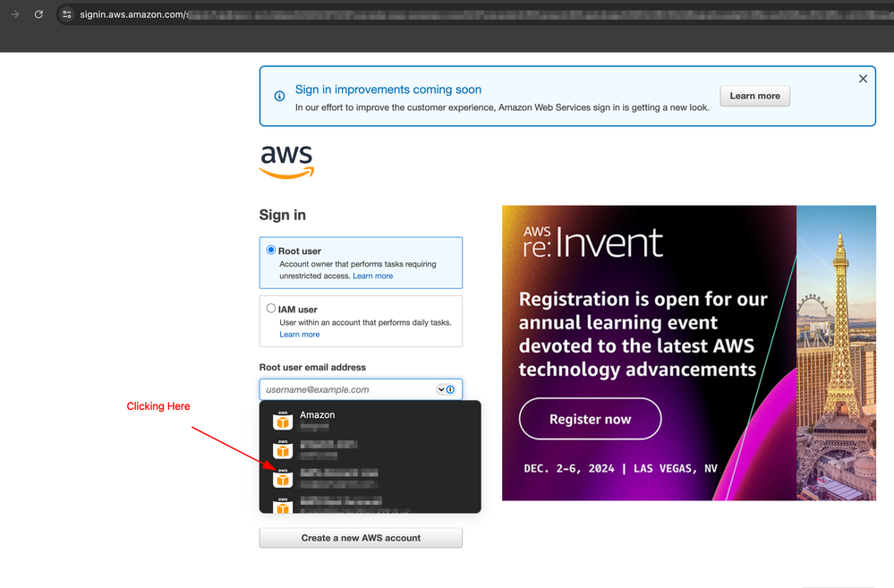
Task: Open site information icon in address bar
Action: pyautogui.click(x=67, y=14)
